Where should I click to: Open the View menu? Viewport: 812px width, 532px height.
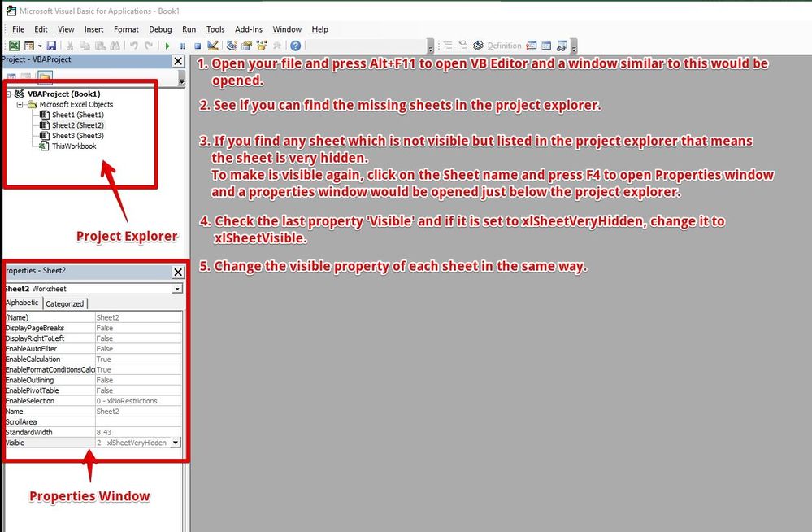click(x=66, y=29)
